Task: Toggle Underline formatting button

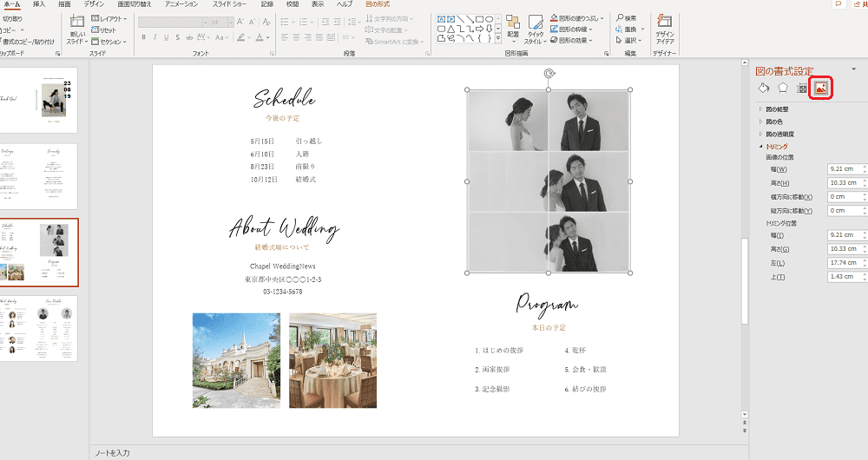Action: coord(167,37)
